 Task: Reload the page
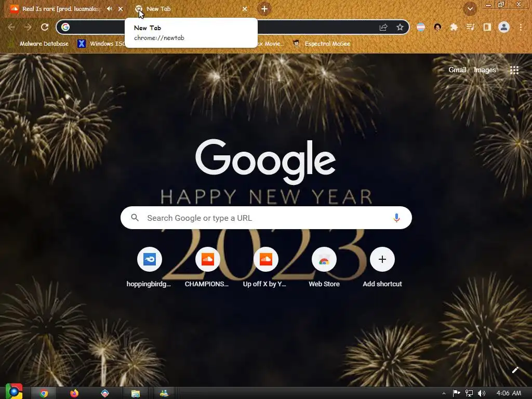(x=45, y=27)
